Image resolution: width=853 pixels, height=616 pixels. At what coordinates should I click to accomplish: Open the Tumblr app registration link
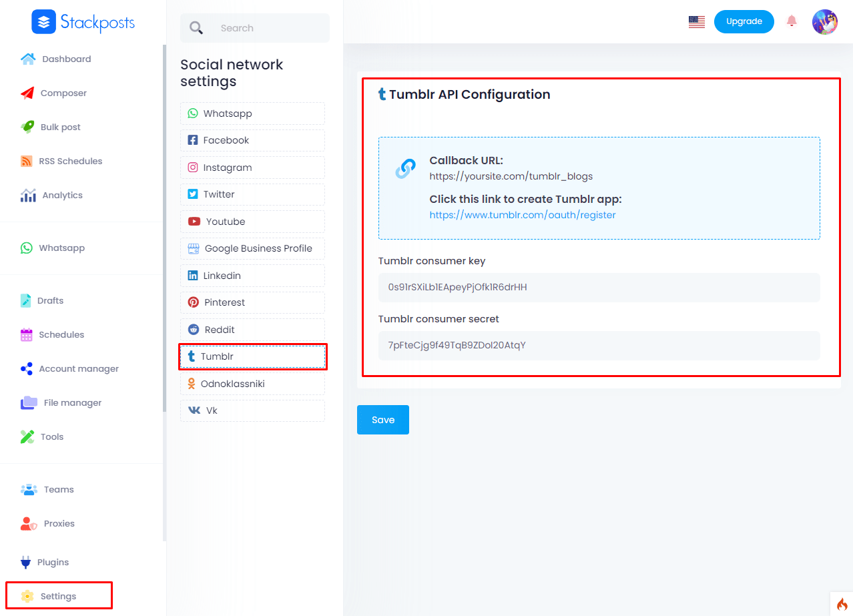[523, 215]
